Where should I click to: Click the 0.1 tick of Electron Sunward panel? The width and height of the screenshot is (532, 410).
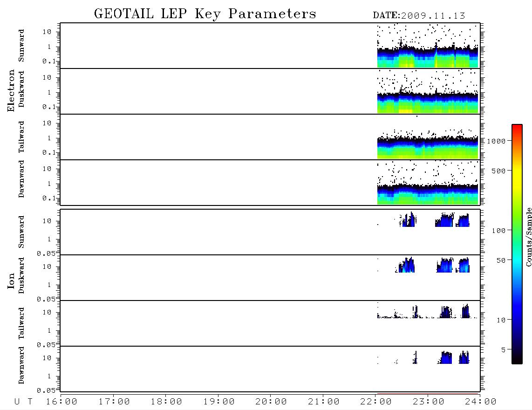(x=49, y=61)
